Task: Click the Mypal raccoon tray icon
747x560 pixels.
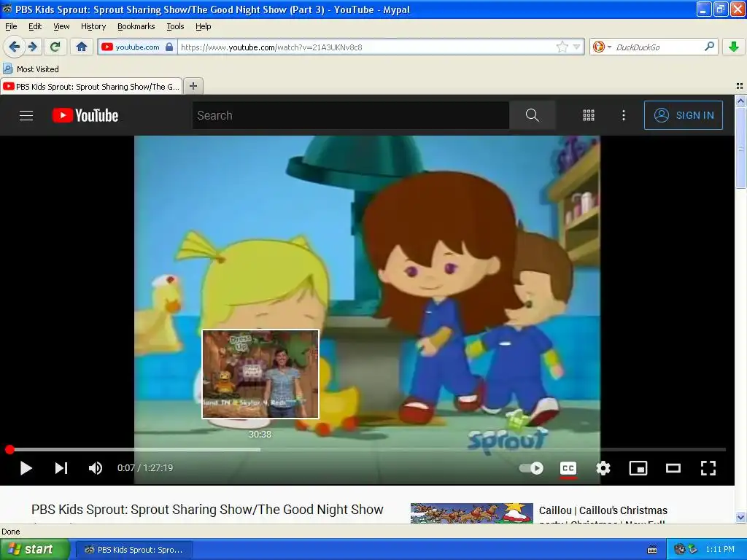Action: 679,550
